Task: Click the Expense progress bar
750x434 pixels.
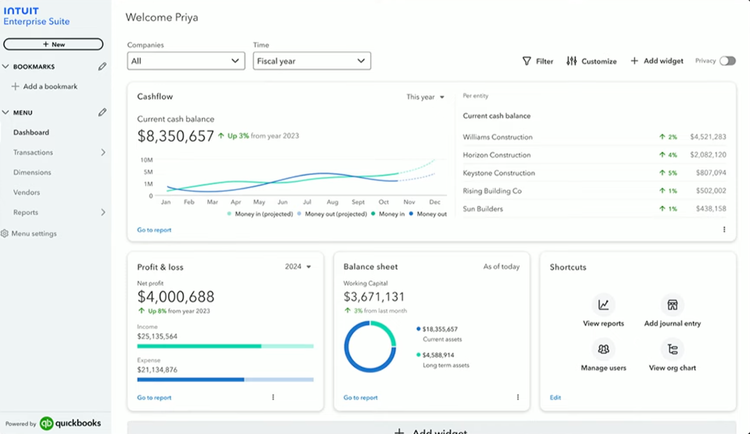Action: (x=225, y=379)
